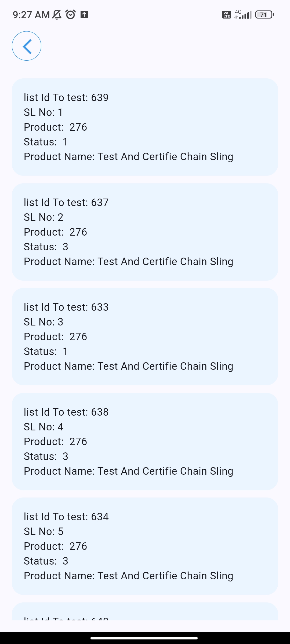Tap the upload arrow status icon
This screenshot has height=644, width=290.
click(x=84, y=14)
